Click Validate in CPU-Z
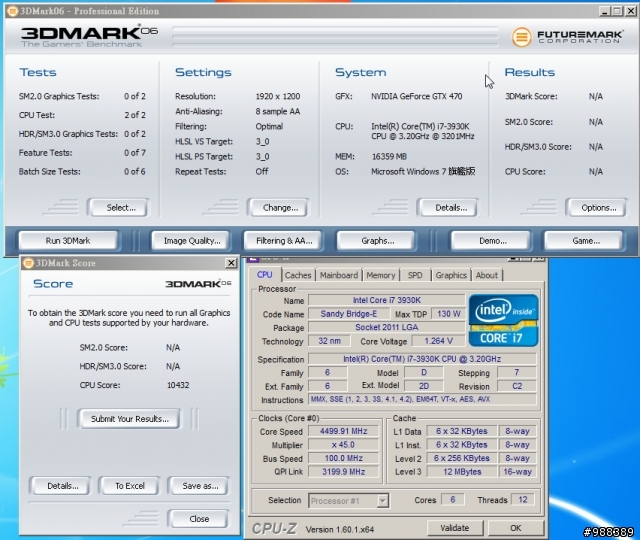640x540 pixels. pyautogui.click(x=455, y=528)
